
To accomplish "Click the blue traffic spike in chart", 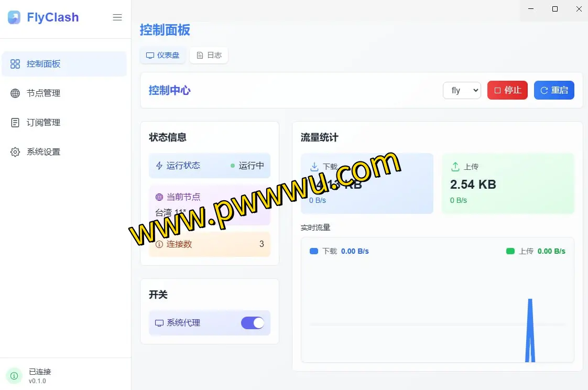I will (x=530, y=330).
